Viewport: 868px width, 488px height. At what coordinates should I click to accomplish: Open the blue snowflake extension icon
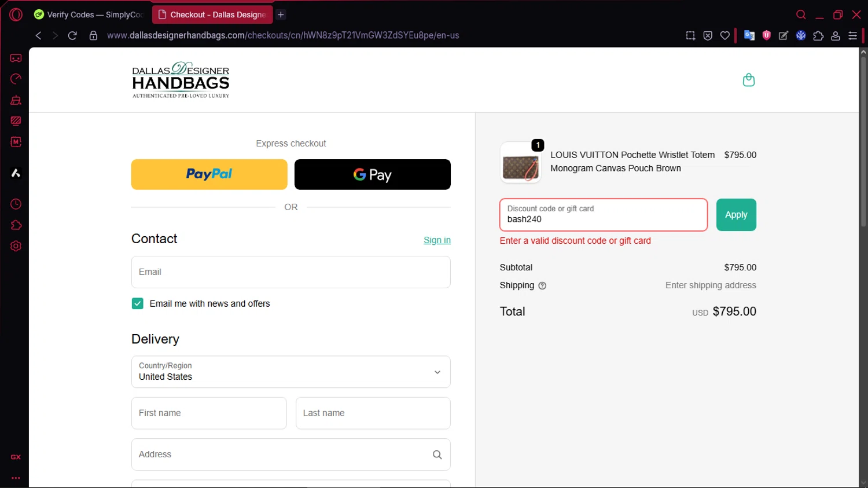[x=801, y=35]
